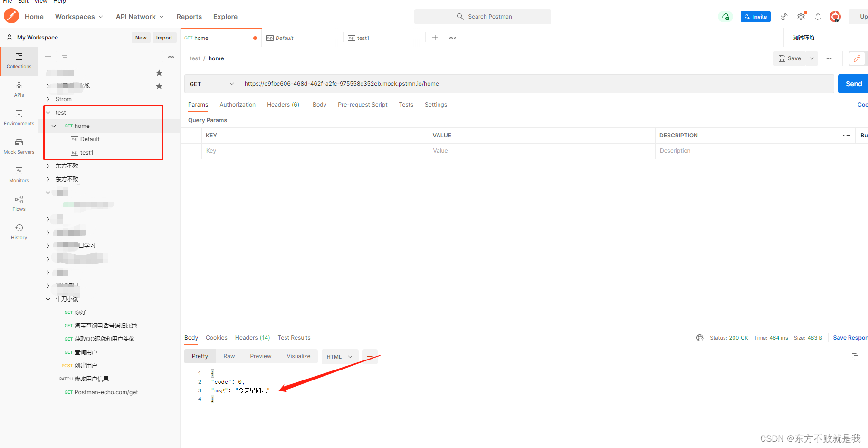Open the Mock Servers panel

19,146
